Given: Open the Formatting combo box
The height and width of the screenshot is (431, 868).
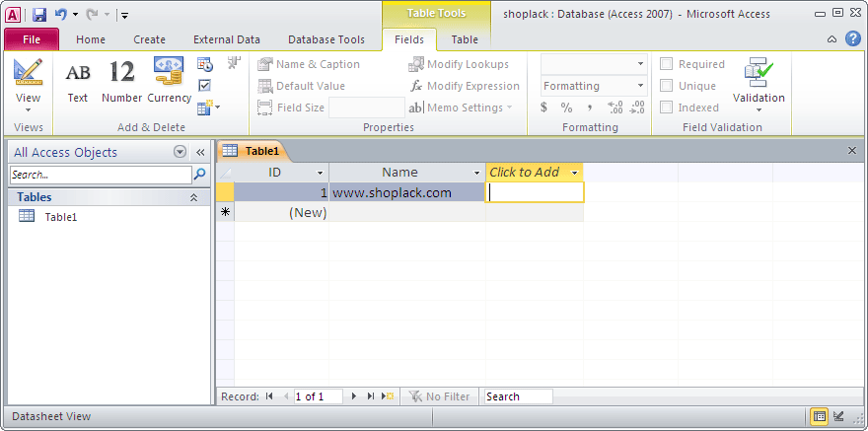Looking at the screenshot, I should [x=594, y=86].
